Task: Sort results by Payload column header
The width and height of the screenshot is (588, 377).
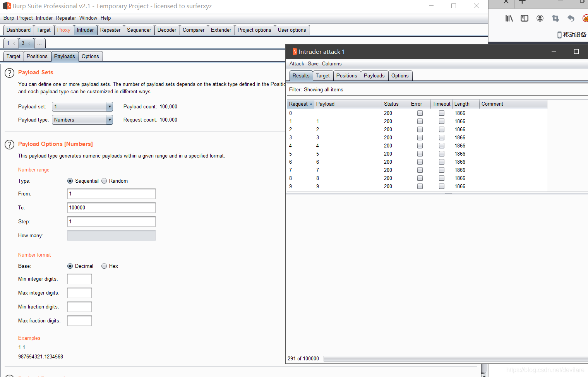Action: click(x=348, y=104)
